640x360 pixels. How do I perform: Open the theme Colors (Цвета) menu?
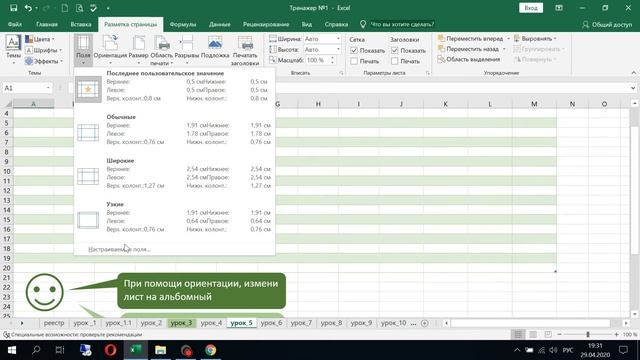pos(39,39)
